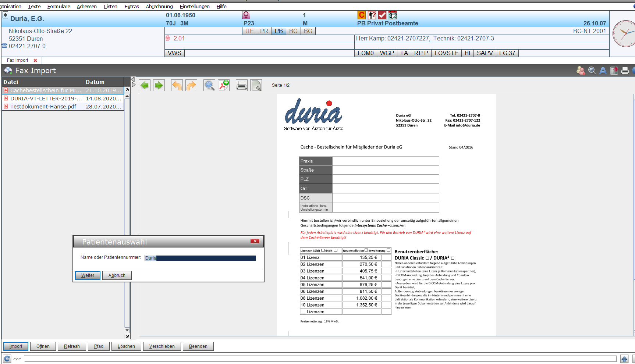Go to the next page using the green forward arrow
The height and width of the screenshot is (364, 635).
pos(159,85)
